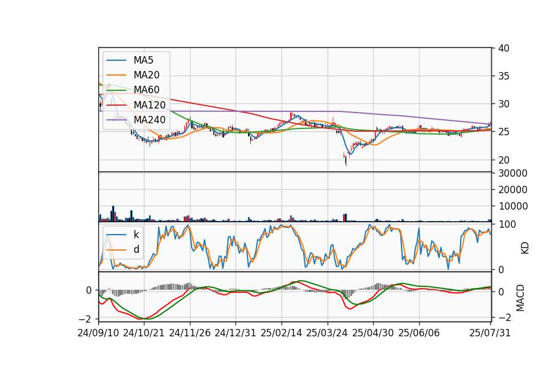Click the volume axis value 30000

pos(512,173)
